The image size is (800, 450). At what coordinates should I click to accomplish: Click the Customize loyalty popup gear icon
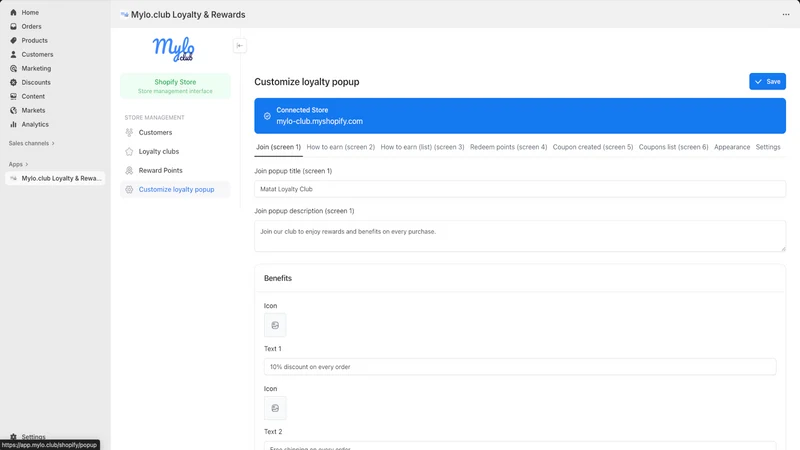(x=129, y=189)
